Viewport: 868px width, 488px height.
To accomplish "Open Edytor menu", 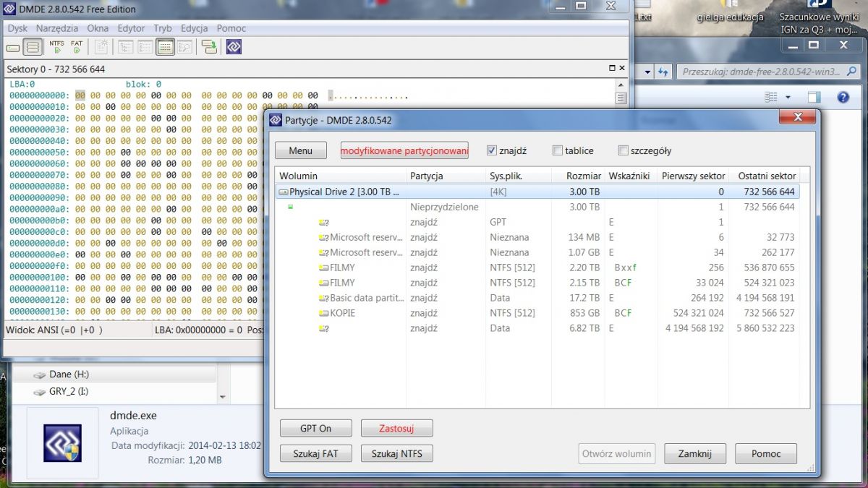I will click(131, 28).
